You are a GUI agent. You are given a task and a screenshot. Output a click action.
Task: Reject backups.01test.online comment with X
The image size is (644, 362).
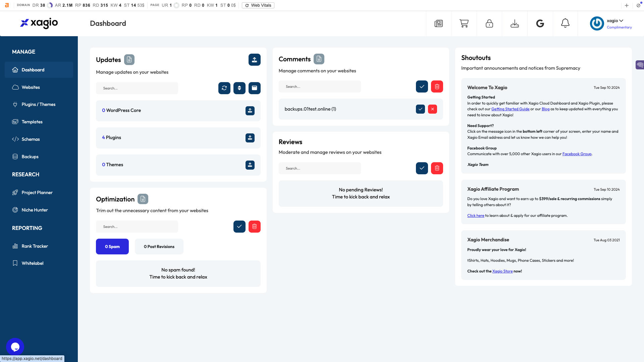coord(432,109)
